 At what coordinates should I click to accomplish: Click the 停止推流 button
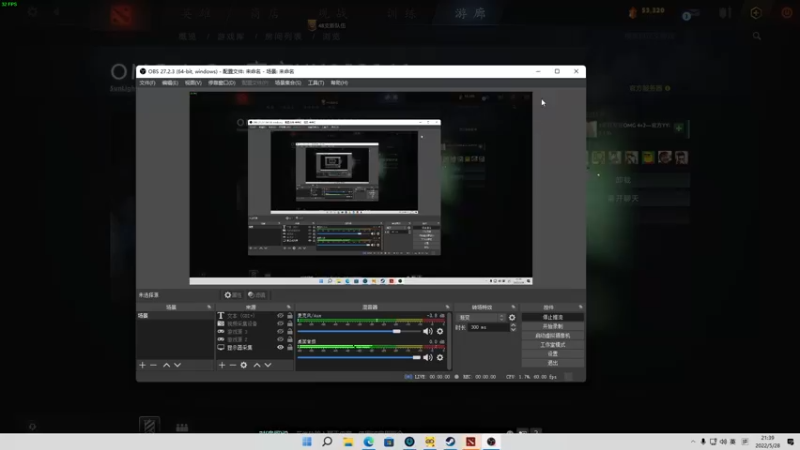553,317
